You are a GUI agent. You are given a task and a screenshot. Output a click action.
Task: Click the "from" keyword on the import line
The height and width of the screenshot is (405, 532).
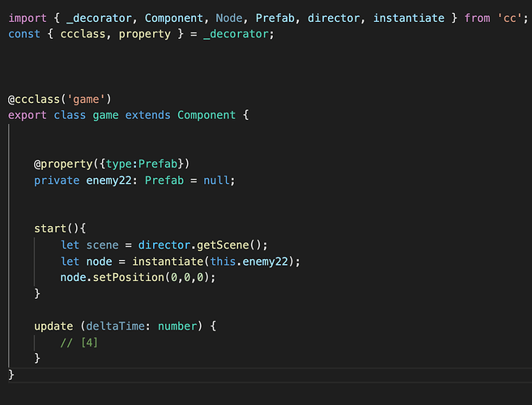tap(467, 17)
